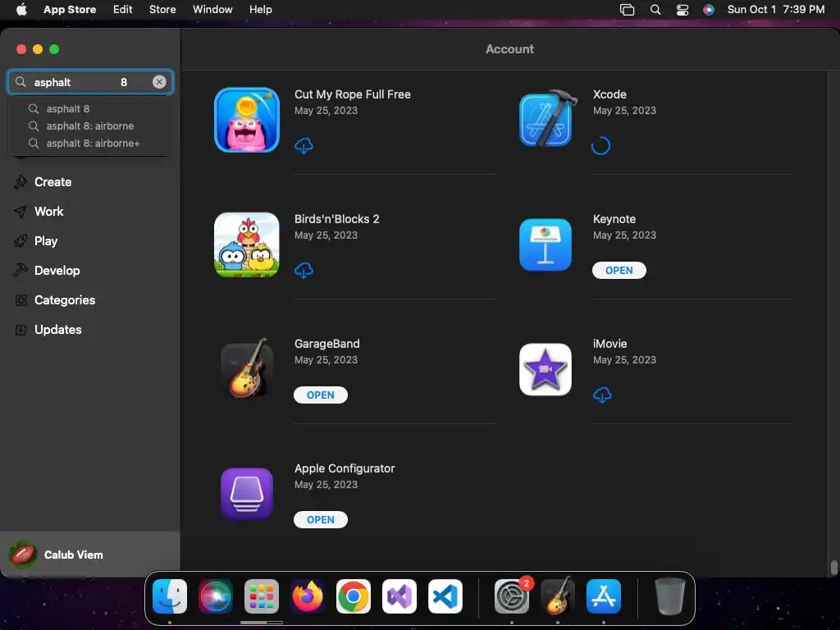Click the Xcode title text
The image size is (840, 630).
609,94
